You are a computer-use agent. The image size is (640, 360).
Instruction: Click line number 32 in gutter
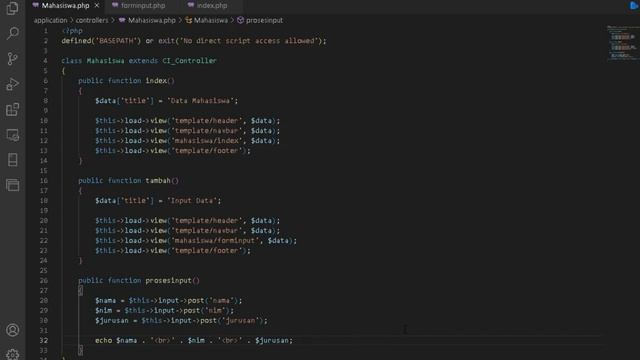coord(44,340)
